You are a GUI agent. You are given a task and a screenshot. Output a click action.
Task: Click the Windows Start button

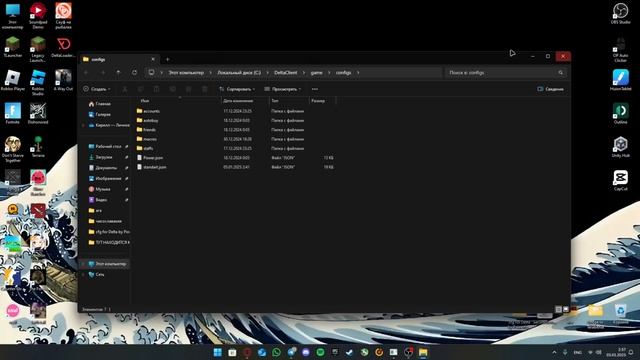(218, 352)
